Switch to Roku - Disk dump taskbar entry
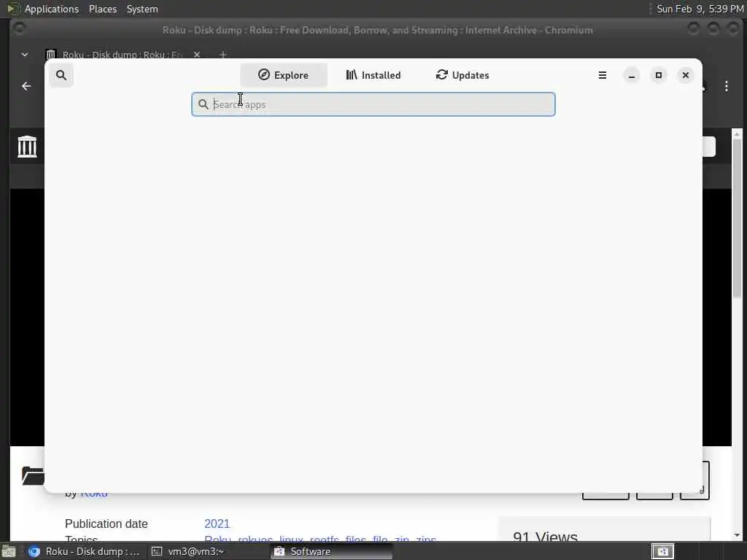This screenshot has height=560, width=747. click(85, 551)
